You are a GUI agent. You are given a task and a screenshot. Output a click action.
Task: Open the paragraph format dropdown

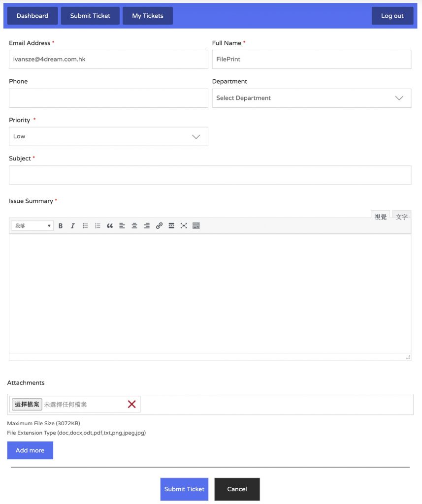point(32,225)
